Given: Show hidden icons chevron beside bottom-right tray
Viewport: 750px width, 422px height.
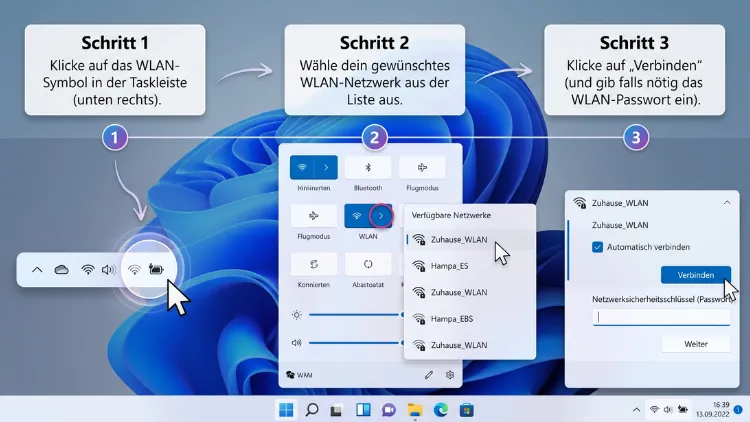Looking at the screenshot, I should coord(636,410).
